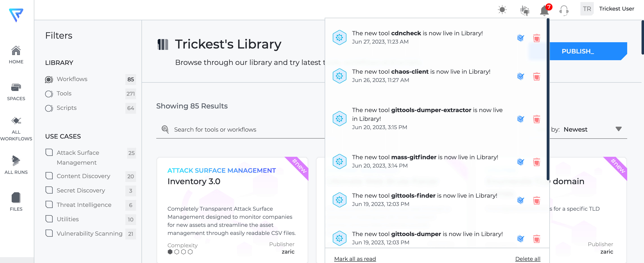This screenshot has height=263, width=644.
Task: Select the Scripts library radio button
Action: (x=49, y=108)
